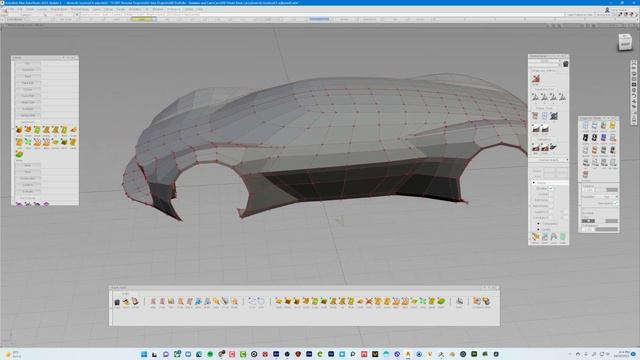Click the orange striped icon in the control panel's bottom row
Screen dimensions: 640x360
(x=535, y=237)
